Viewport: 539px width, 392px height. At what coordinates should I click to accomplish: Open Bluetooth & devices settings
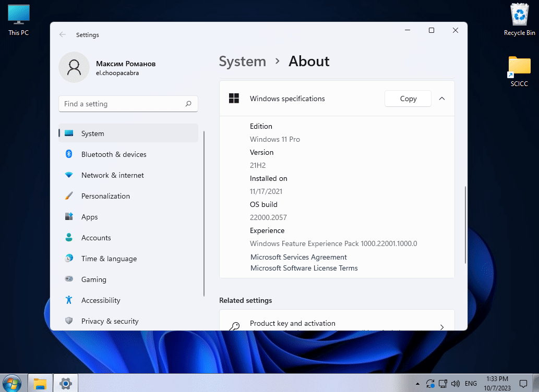click(x=128, y=154)
